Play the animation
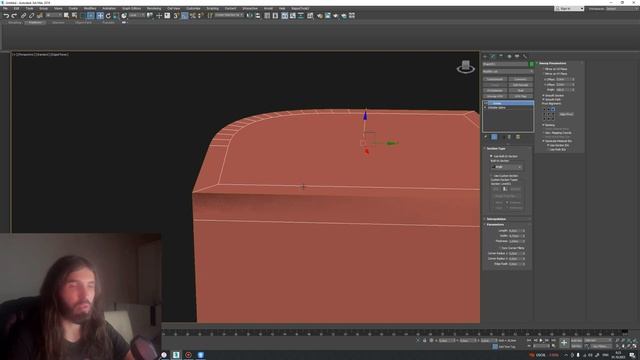 coord(541,340)
